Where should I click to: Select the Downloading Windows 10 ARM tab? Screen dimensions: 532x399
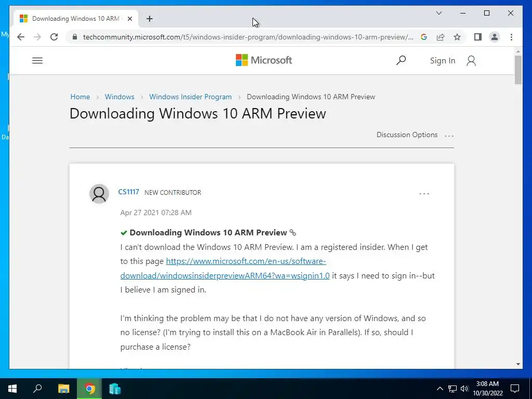(76, 19)
